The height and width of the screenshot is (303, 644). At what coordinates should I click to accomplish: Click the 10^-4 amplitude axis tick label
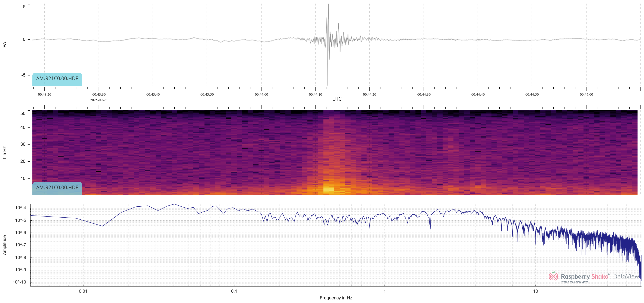click(20, 208)
